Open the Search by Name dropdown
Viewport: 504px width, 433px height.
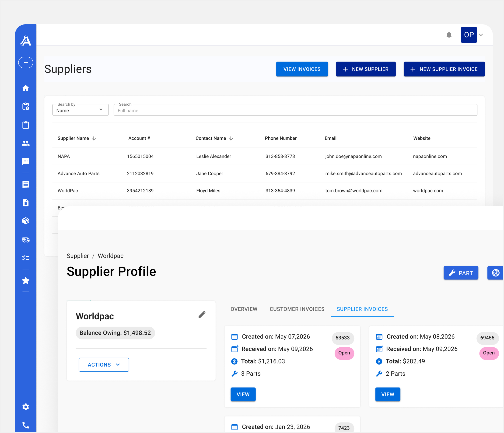[80, 110]
